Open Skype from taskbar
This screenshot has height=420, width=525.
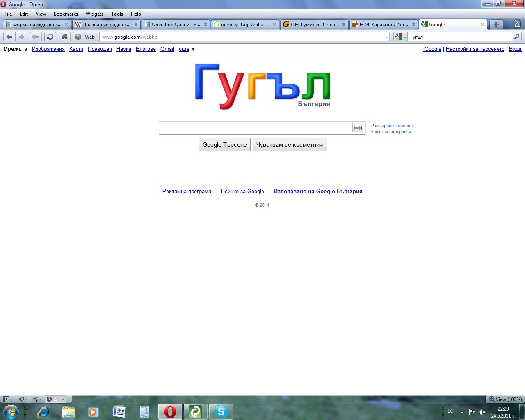221,412
